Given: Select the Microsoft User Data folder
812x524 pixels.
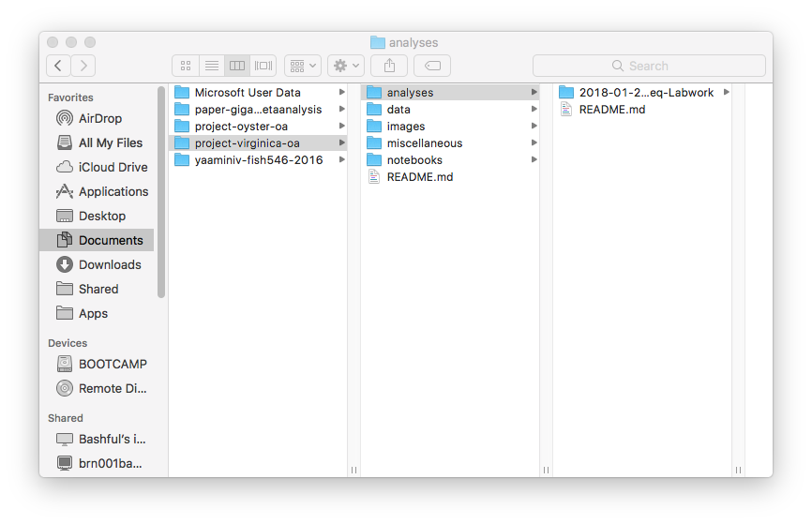Looking at the screenshot, I should click(258, 93).
